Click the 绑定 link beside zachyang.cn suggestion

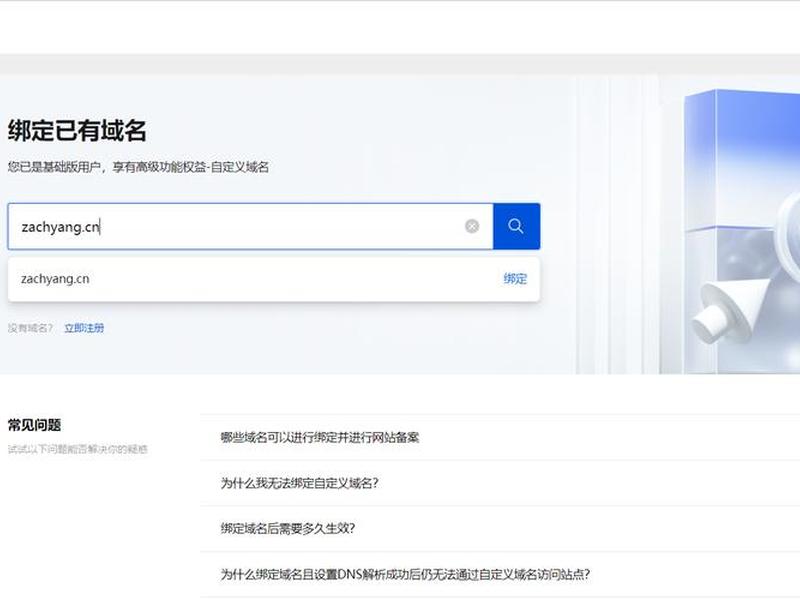click(515, 279)
